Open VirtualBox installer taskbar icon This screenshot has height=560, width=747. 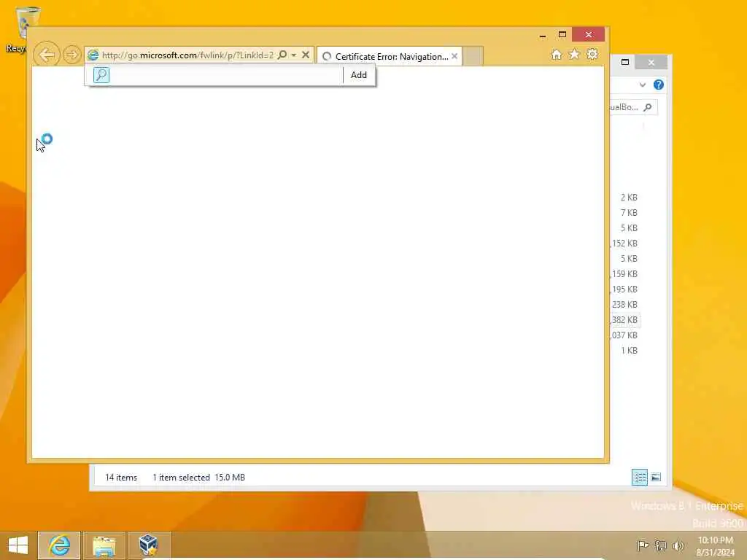[x=149, y=545]
